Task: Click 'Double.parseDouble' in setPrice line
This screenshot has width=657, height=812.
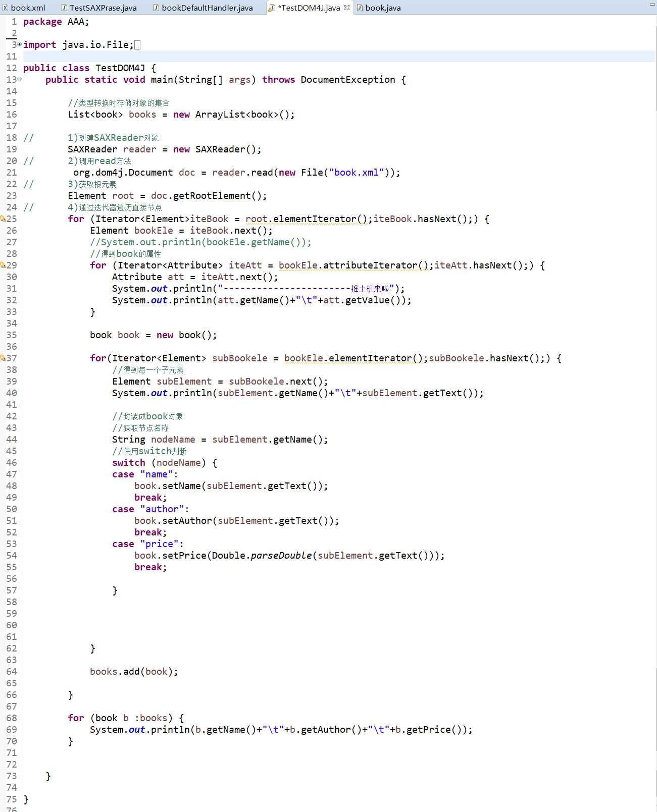Action: tap(262, 556)
